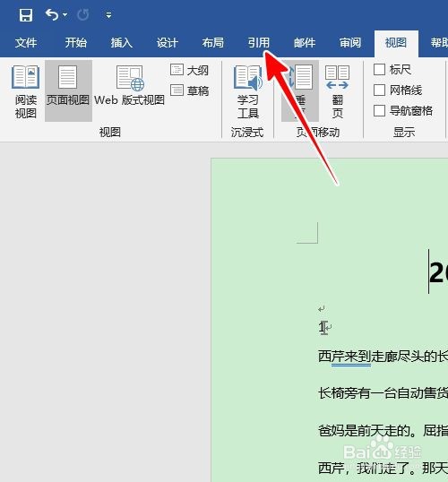Click the line beginning 西芹，我们走了
This screenshot has height=482, width=448.
click(x=383, y=469)
